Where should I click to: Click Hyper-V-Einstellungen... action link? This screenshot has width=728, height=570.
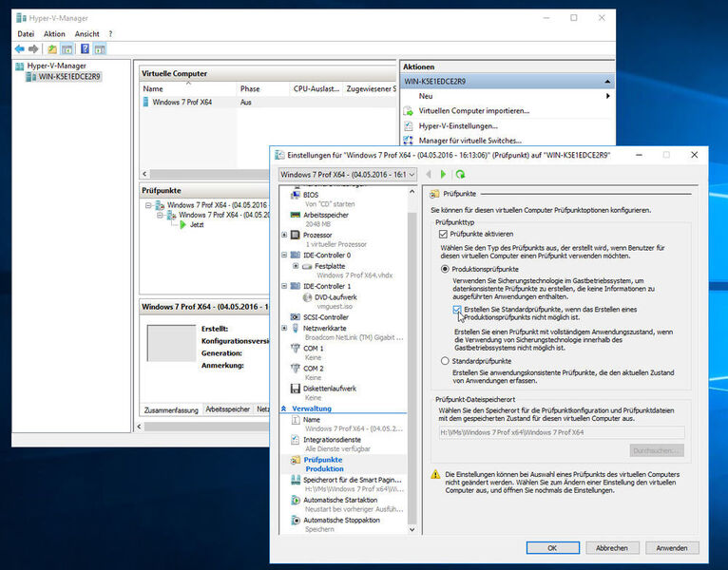[458, 125]
